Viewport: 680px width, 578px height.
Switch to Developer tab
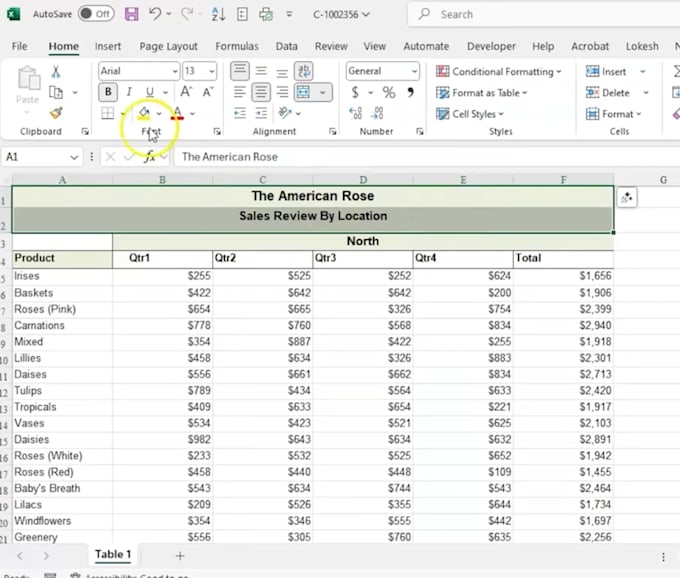coord(491,46)
